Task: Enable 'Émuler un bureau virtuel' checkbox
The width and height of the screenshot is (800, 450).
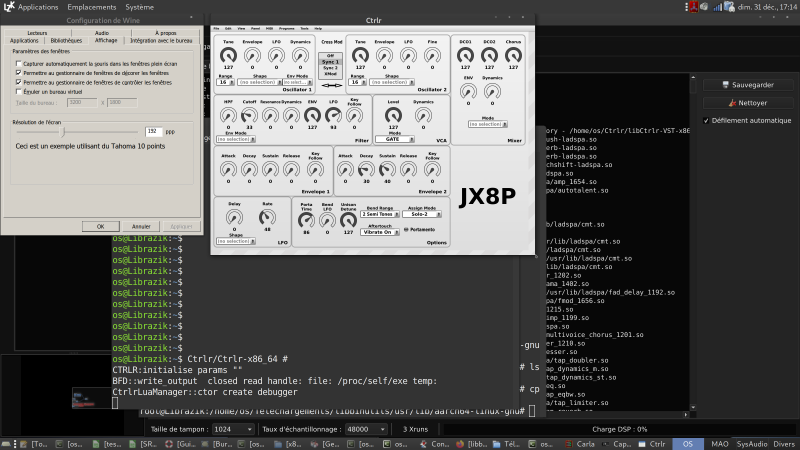Action: click(19, 91)
